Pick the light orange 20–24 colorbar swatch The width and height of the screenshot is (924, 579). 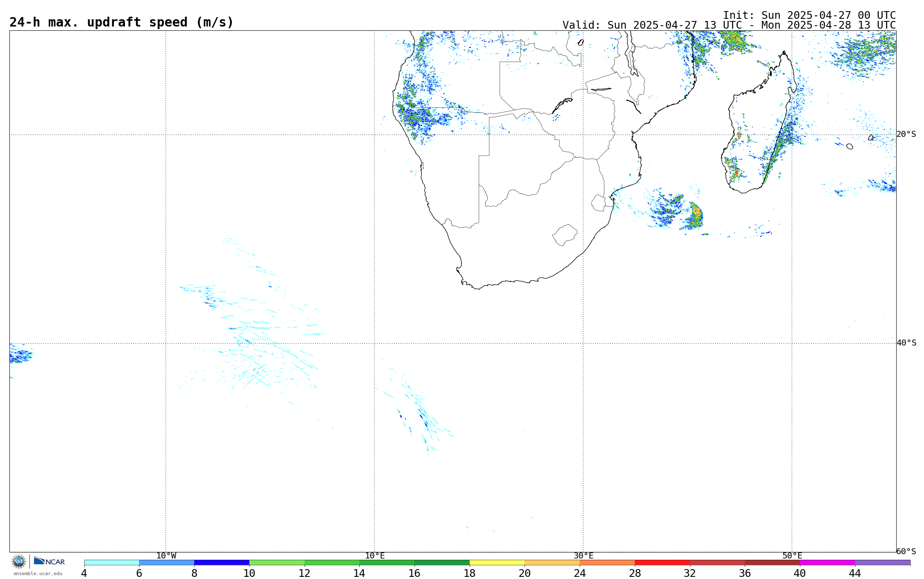tap(552, 563)
